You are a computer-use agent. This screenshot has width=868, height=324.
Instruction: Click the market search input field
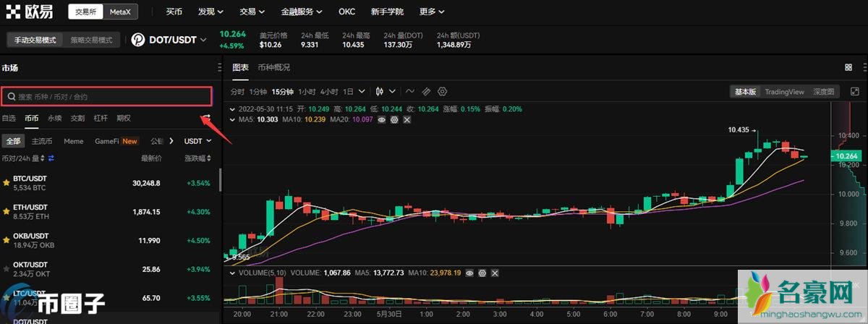pyautogui.click(x=107, y=95)
